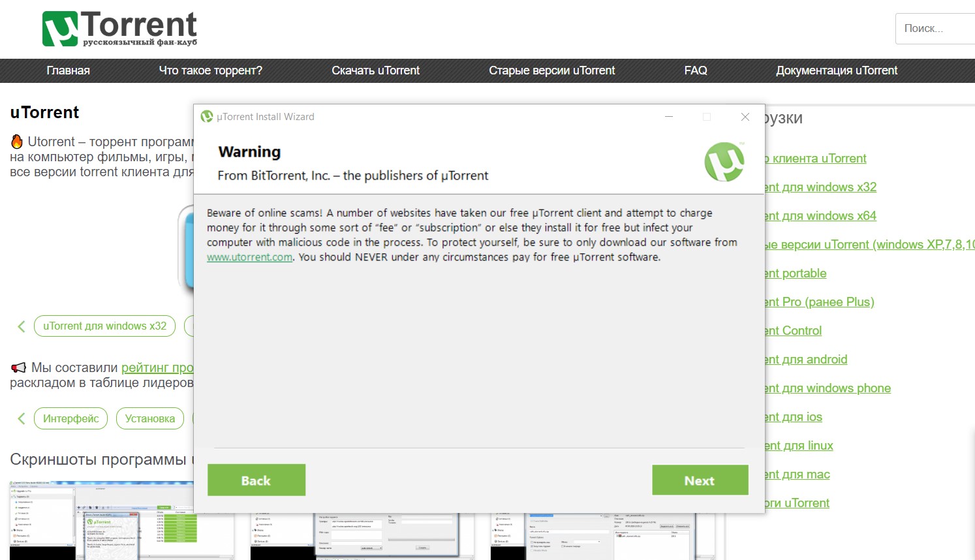The image size is (975, 560).
Task: Open sidebar link для windows x32
Action: click(x=820, y=187)
